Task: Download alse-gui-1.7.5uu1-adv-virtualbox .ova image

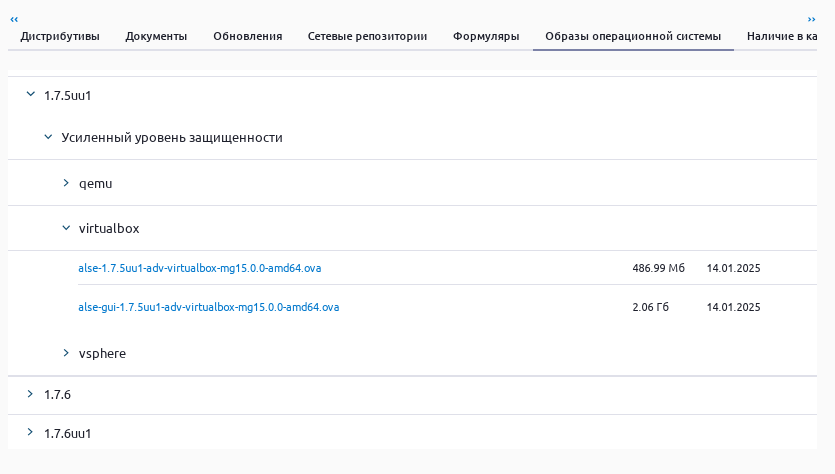Action: pyautogui.click(x=208, y=307)
